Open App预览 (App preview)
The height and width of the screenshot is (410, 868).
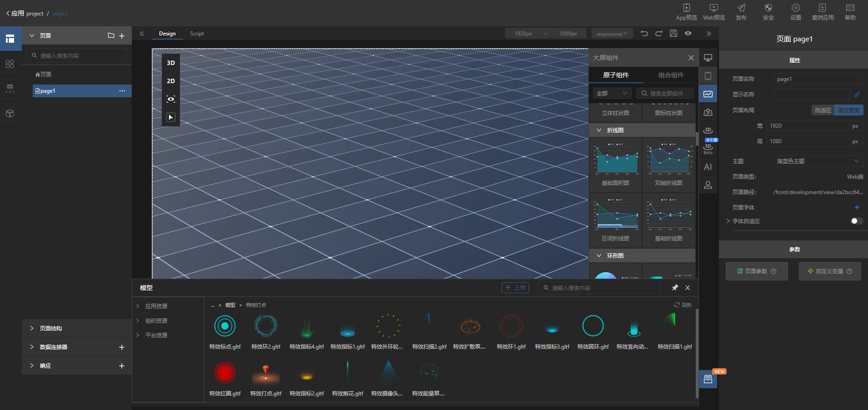click(x=686, y=12)
